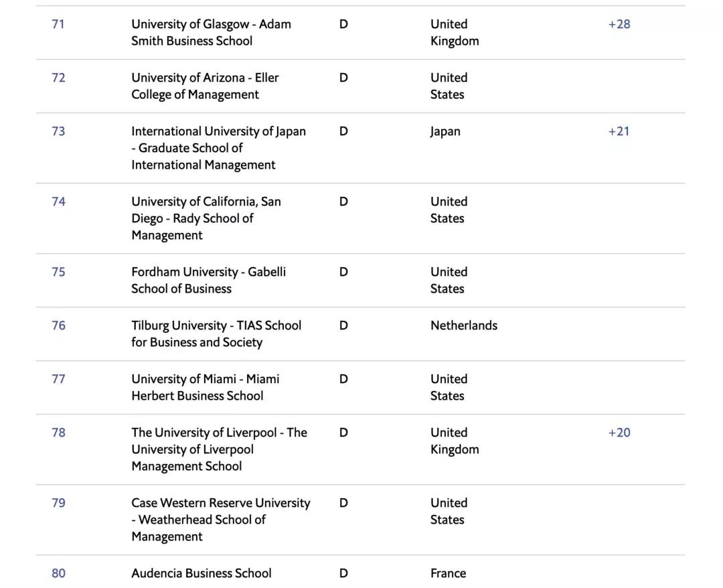Open Case Western Reserve Weatherhead entry

[x=220, y=519]
